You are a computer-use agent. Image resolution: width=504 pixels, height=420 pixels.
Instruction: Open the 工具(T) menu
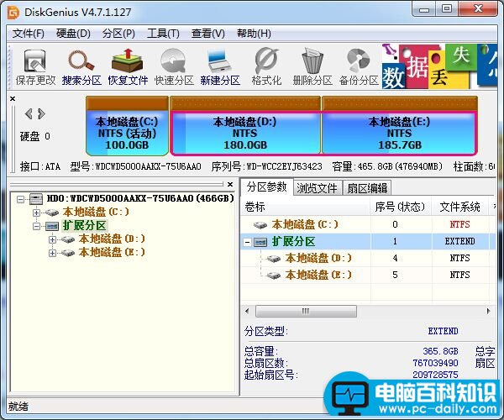(x=163, y=34)
